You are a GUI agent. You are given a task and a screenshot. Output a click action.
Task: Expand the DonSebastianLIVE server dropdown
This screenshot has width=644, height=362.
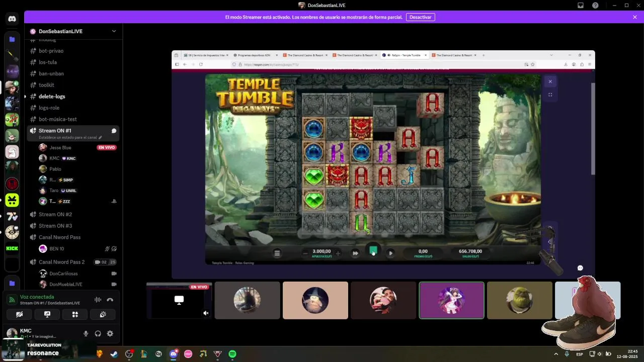tap(114, 31)
